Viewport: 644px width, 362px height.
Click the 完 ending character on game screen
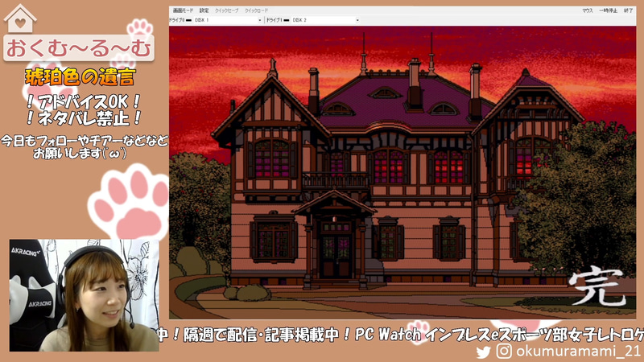597,286
